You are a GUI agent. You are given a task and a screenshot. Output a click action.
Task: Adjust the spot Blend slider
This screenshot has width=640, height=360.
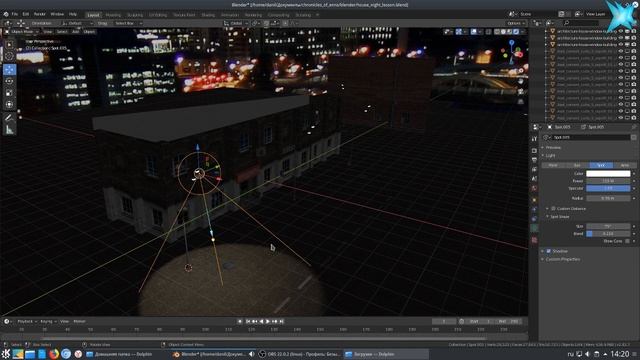point(608,234)
